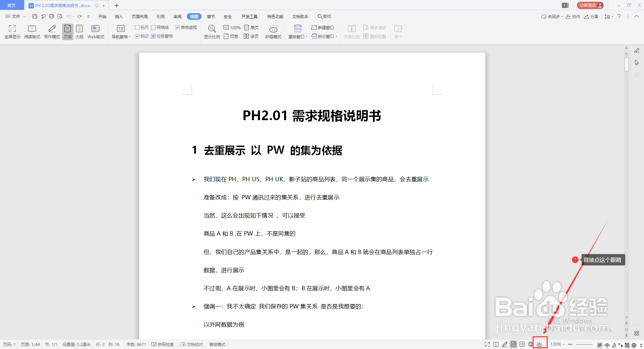644x349 pixels.
Task: Enable eye-protection mode via status bar eye icon
Action: [540, 344]
